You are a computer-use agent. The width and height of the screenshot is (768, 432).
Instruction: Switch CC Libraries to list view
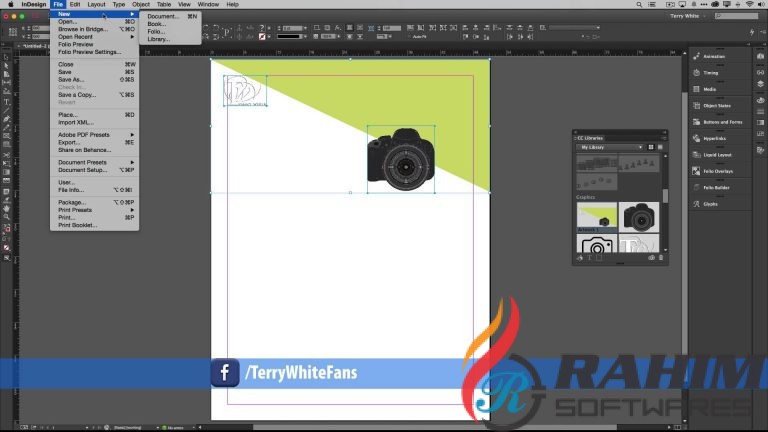[x=660, y=147]
